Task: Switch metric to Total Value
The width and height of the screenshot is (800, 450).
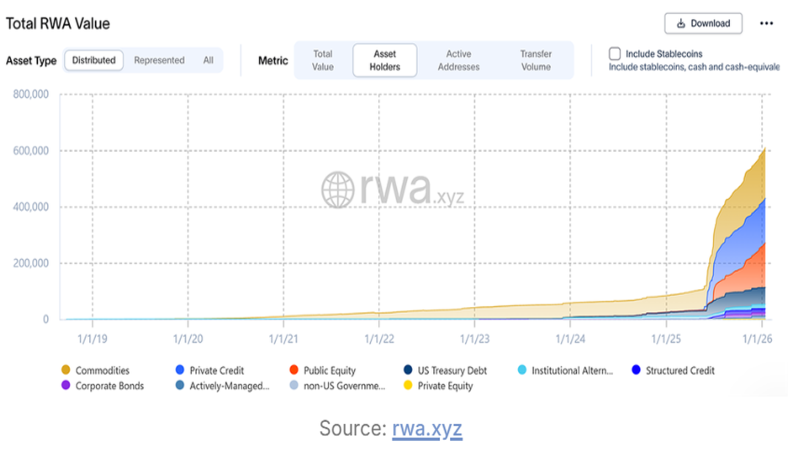Action: [322, 60]
